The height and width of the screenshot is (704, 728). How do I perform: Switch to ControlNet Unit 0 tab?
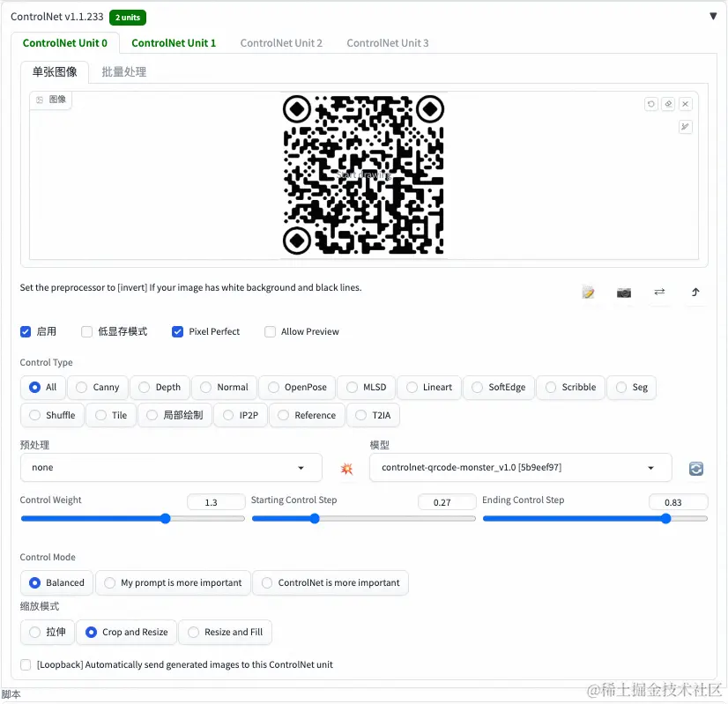65,43
